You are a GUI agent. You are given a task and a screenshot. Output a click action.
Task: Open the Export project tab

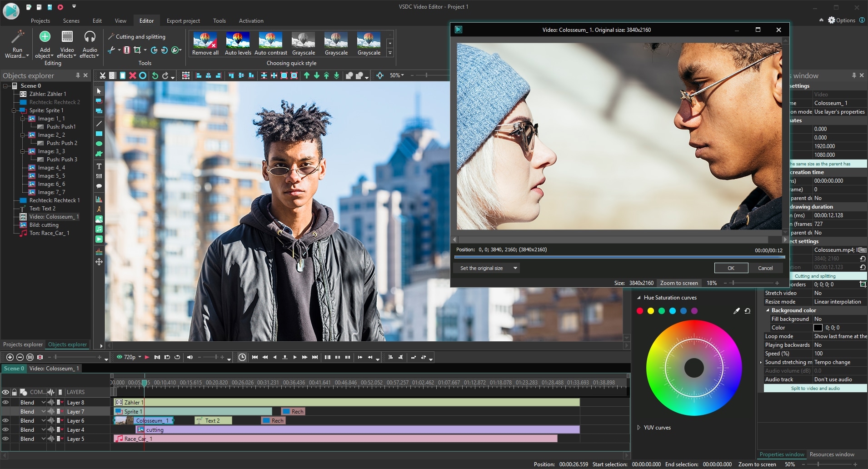[x=183, y=21]
